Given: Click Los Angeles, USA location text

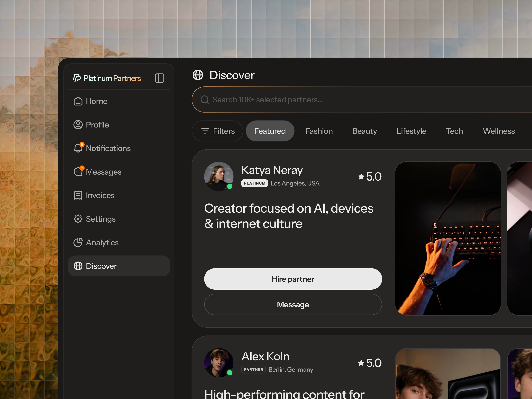Looking at the screenshot, I should pyautogui.click(x=295, y=183).
